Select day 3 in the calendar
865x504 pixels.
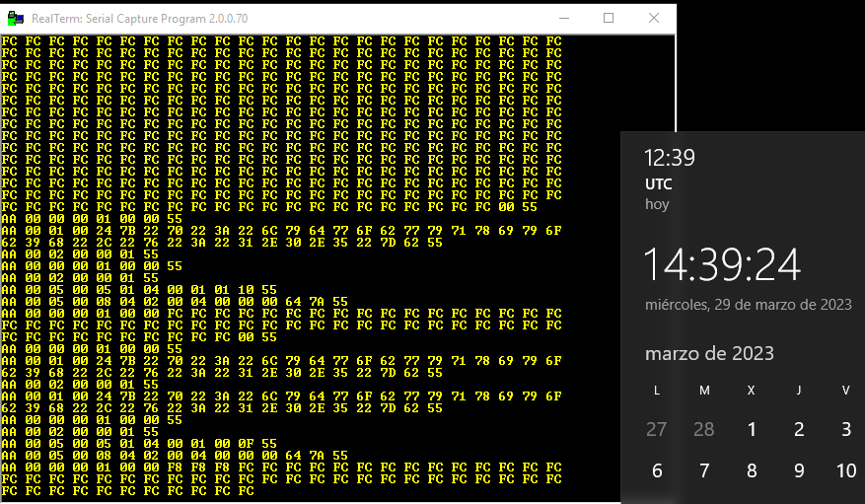point(846,429)
